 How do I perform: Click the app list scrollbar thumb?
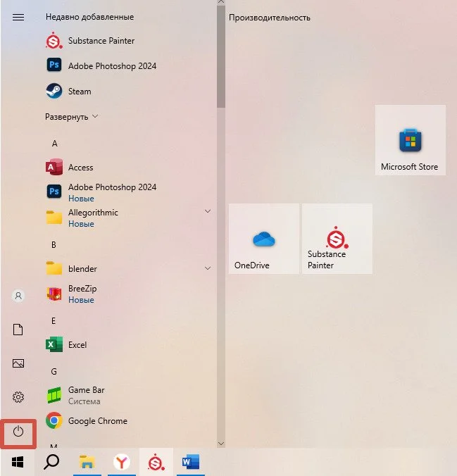click(x=221, y=56)
